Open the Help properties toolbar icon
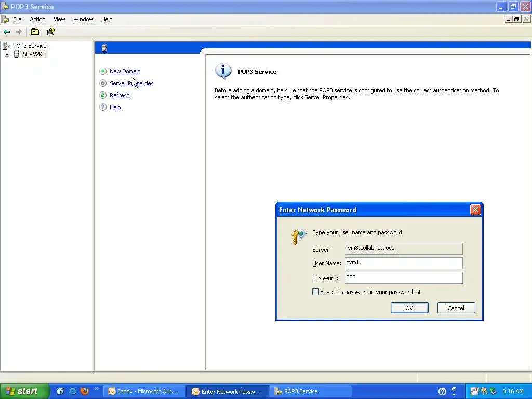Screen dimensions: 532x399 click(x=51, y=32)
